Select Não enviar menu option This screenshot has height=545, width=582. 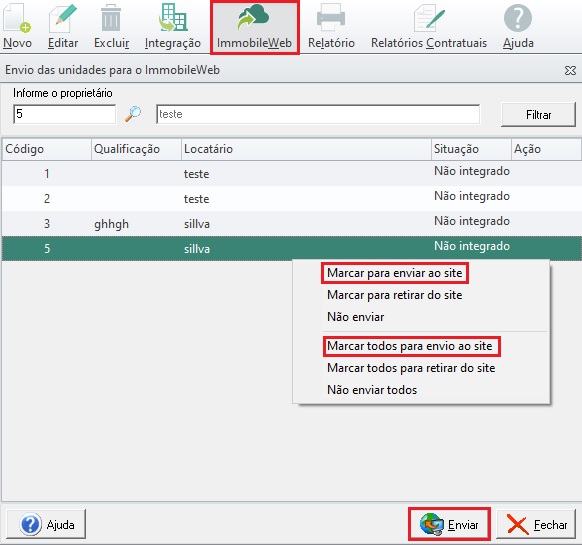(x=355, y=317)
